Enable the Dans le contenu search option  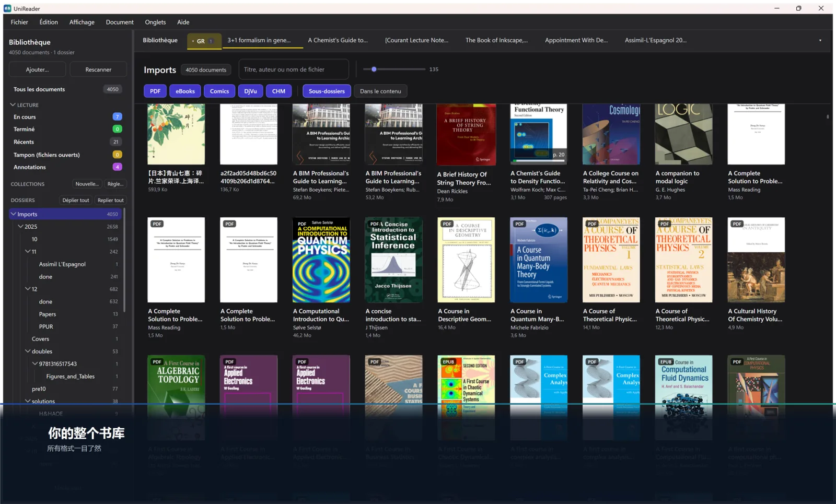coord(380,91)
